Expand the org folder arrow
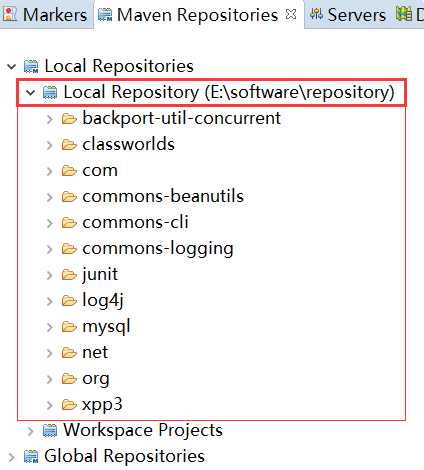424x470 pixels. (x=50, y=379)
